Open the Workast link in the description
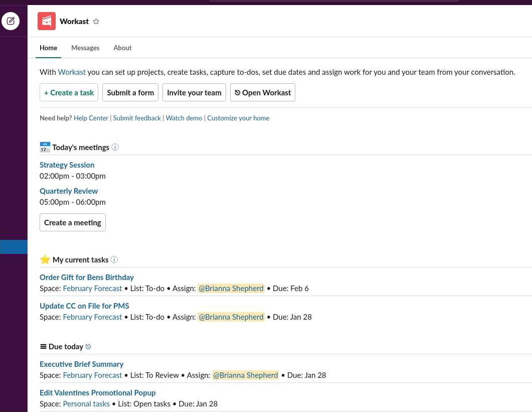 pos(72,72)
